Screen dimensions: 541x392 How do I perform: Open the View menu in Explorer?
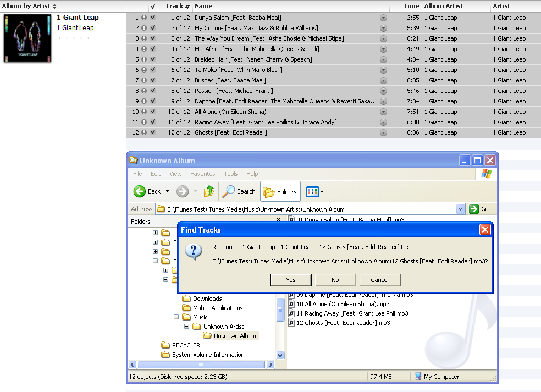(175, 174)
